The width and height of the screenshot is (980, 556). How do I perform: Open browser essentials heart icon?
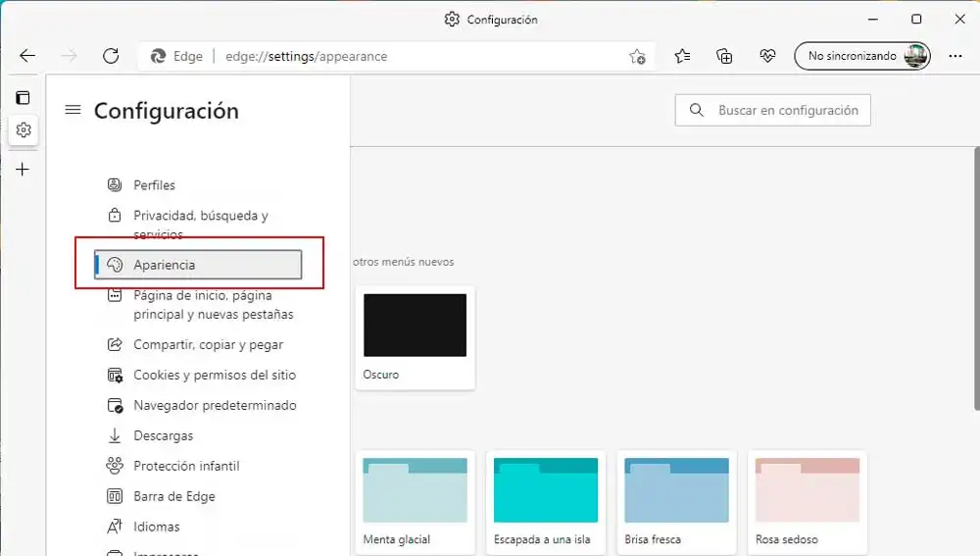767,56
